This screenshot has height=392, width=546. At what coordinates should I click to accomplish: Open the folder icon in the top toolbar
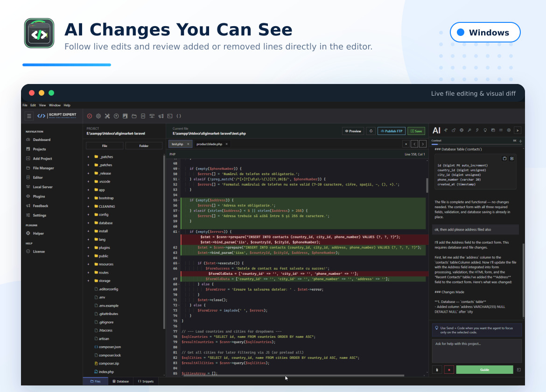click(134, 116)
